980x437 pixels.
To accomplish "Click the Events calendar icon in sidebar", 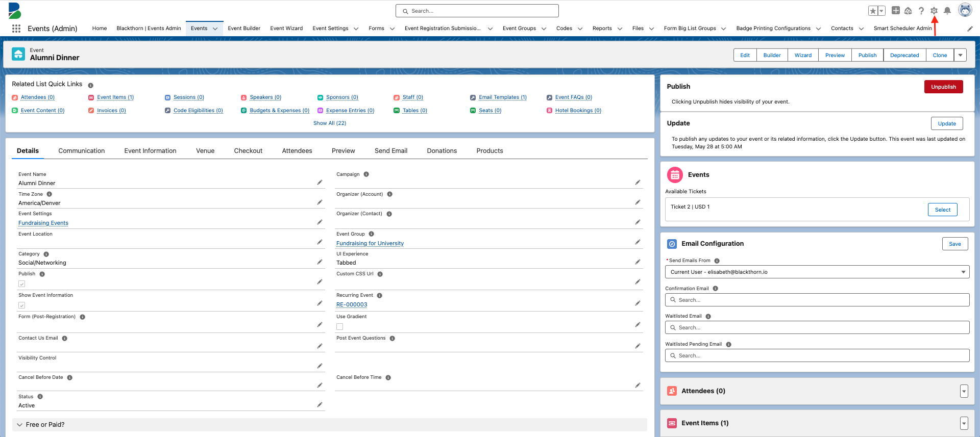I will (x=675, y=175).
